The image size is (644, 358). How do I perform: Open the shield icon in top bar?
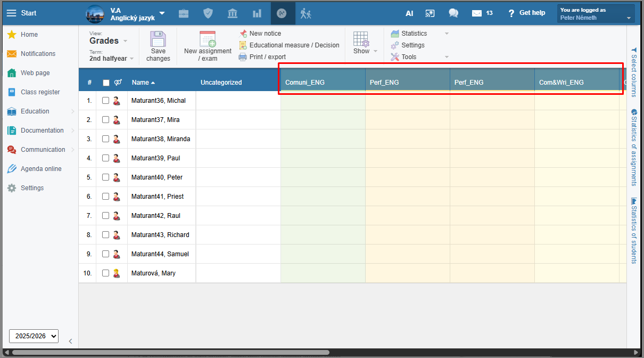pyautogui.click(x=209, y=13)
